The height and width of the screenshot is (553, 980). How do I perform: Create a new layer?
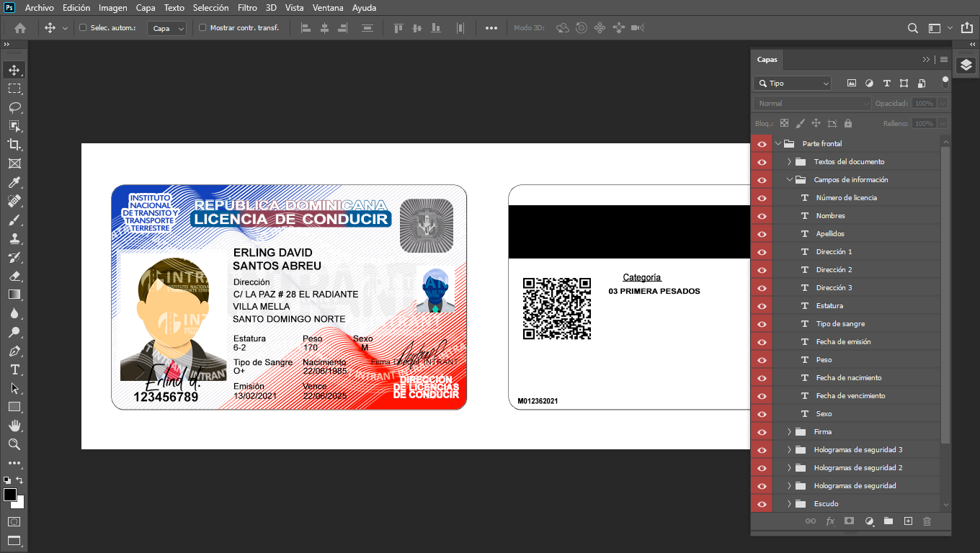click(908, 521)
